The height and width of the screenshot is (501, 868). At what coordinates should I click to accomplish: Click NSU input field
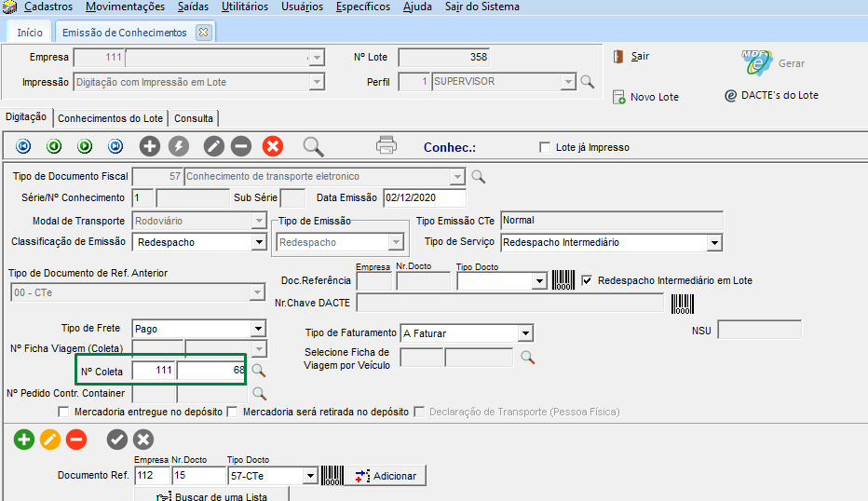(760, 330)
